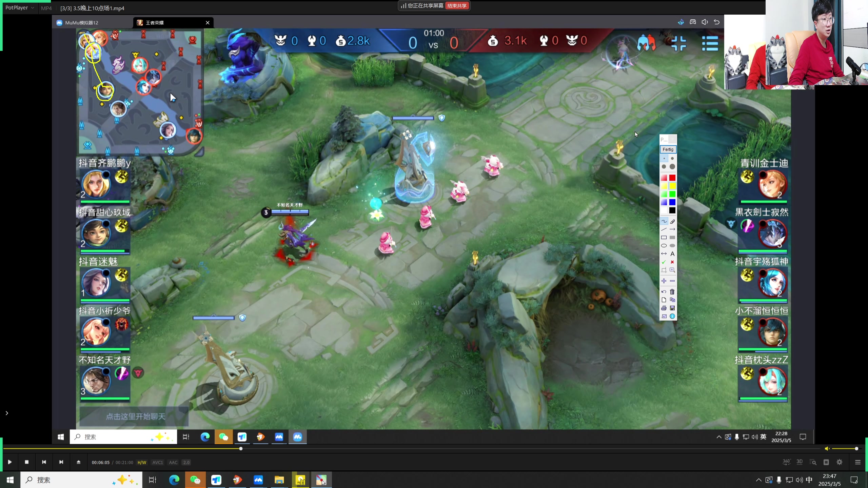868x488 pixels.
Task: Toggle 360° video mode in PotPlayer
Action: (787, 462)
